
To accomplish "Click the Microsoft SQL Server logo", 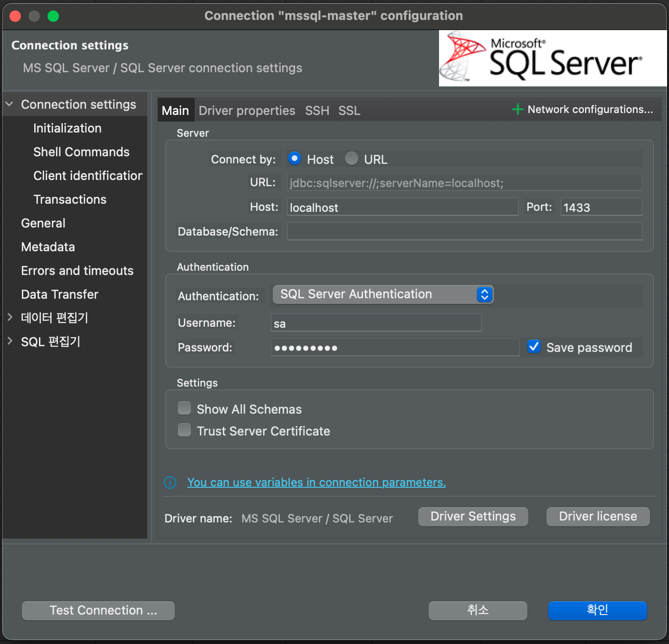I will [553, 58].
